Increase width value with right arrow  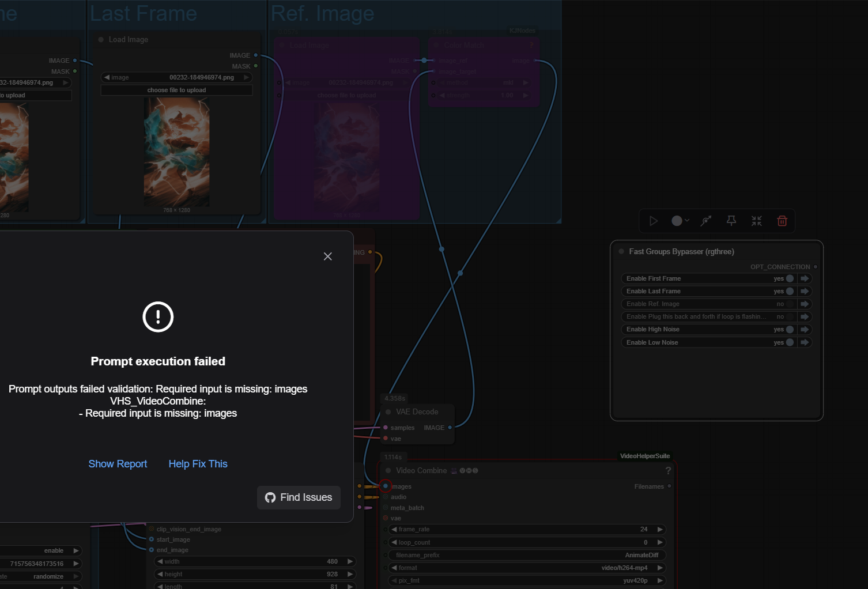point(350,561)
